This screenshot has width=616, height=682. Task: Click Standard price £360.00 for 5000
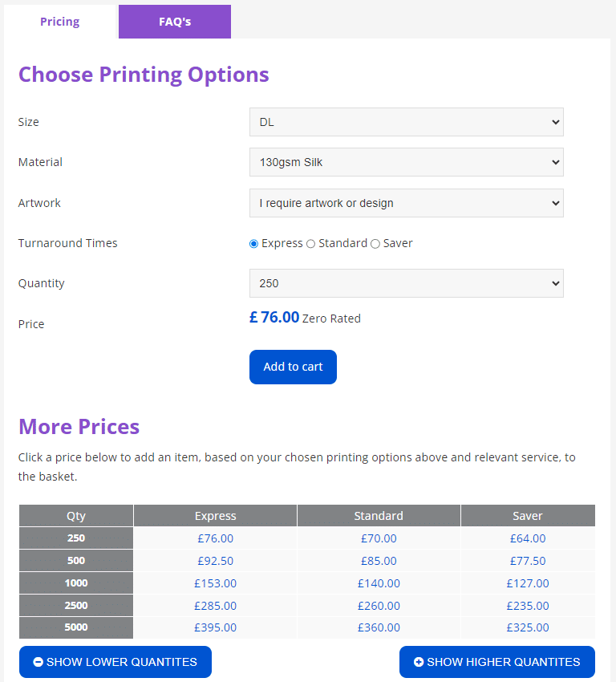click(x=379, y=627)
